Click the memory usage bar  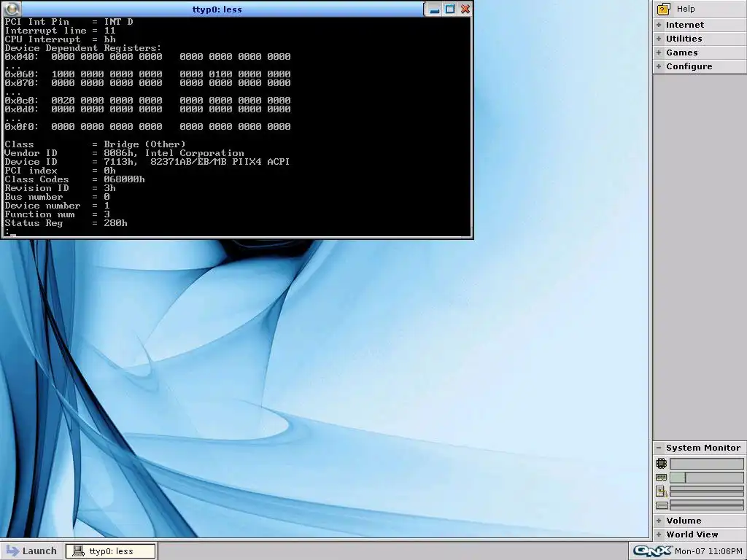[x=706, y=477]
